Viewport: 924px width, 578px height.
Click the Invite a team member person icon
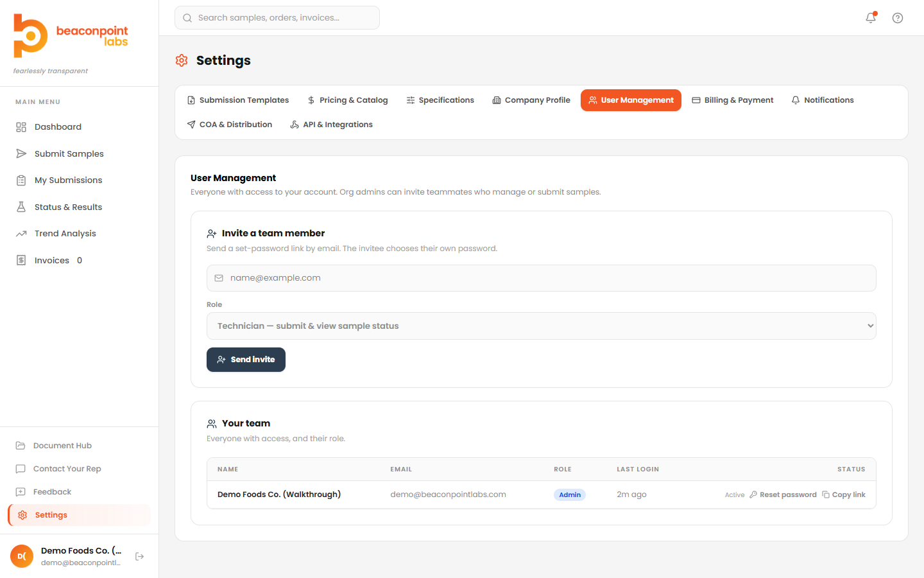click(212, 234)
